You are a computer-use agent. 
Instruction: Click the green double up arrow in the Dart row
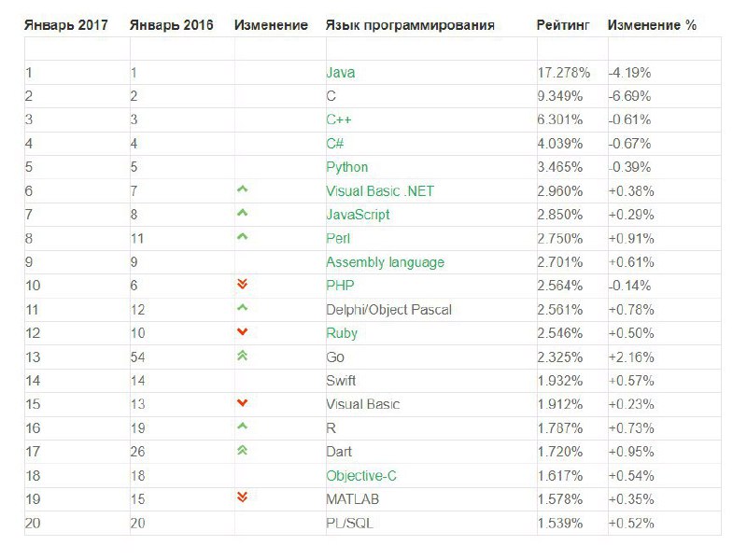[x=242, y=450]
